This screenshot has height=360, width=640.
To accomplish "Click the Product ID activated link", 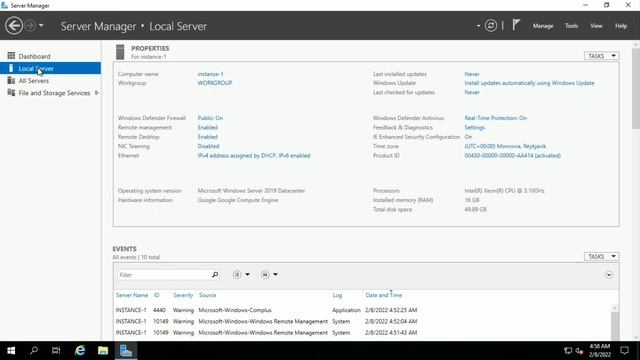I will point(512,156).
